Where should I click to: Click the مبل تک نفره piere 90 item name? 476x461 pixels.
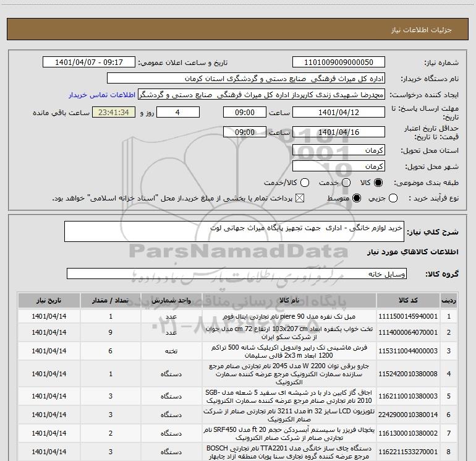pos(289,316)
